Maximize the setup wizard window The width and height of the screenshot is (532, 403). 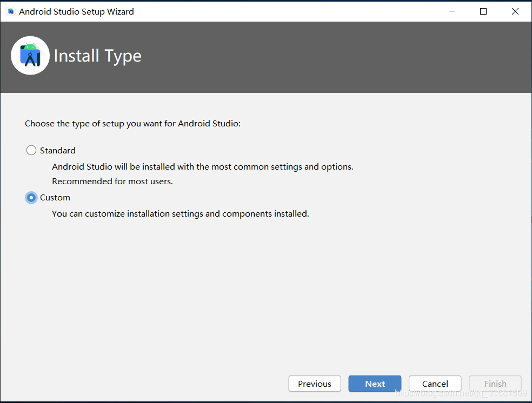(483, 11)
